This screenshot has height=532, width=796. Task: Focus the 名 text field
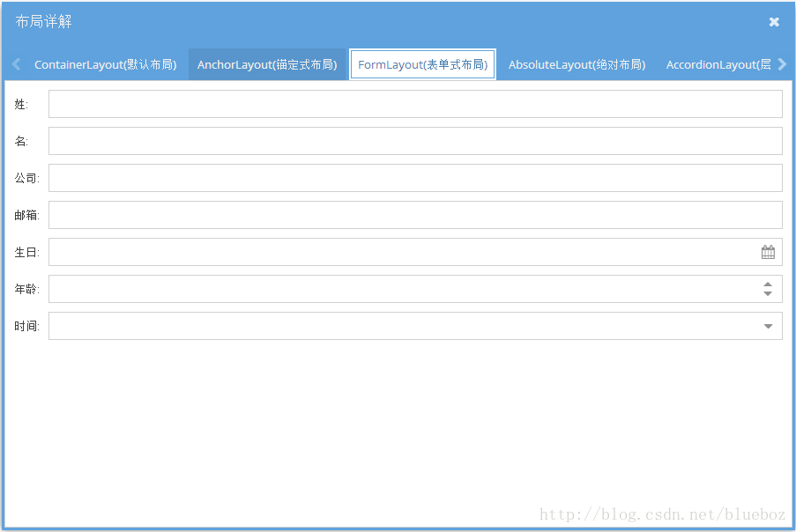point(415,141)
